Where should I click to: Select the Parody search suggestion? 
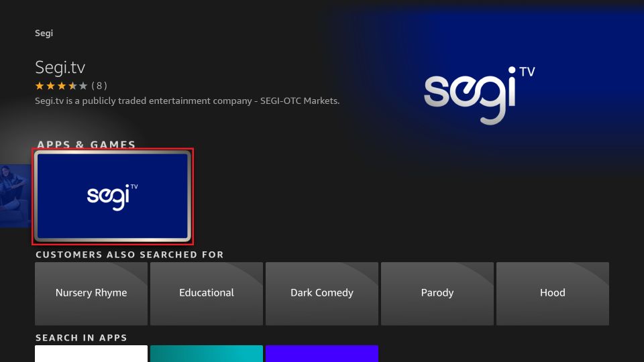(x=437, y=294)
